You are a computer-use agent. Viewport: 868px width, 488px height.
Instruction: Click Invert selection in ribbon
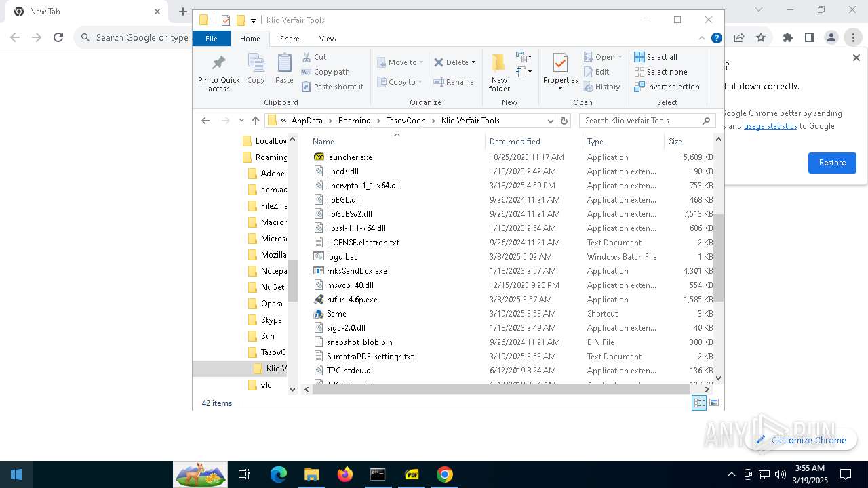point(667,87)
